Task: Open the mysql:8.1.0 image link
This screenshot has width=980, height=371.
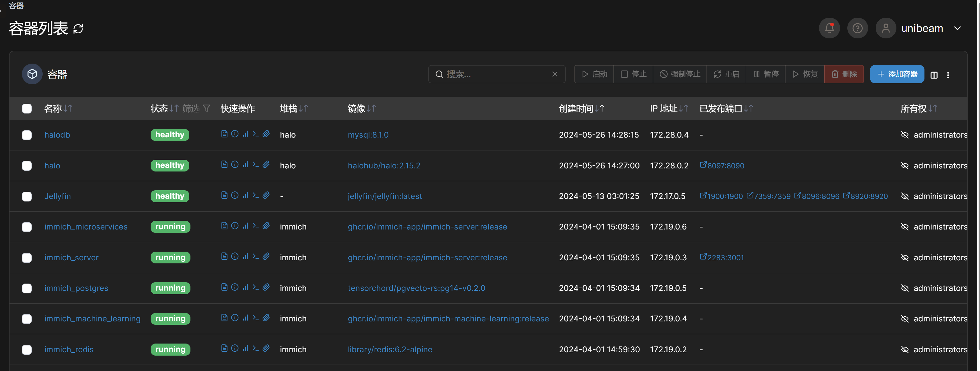Action: click(368, 135)
